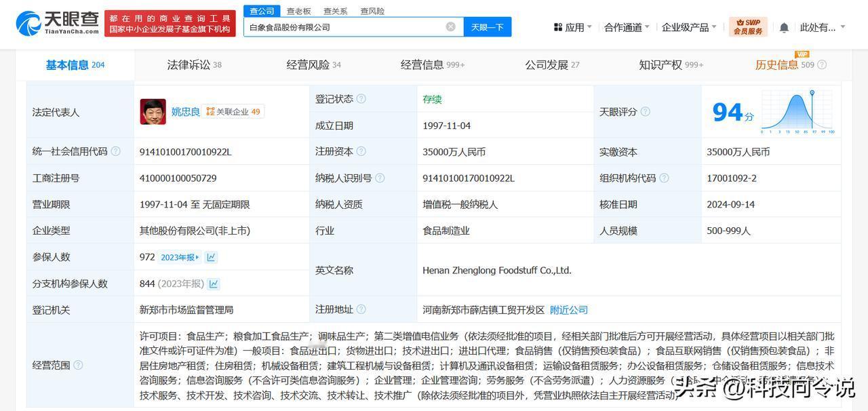The image size is (868, 411).
Task: Click 登记状态 value 存续
Action: pos(432,99)
